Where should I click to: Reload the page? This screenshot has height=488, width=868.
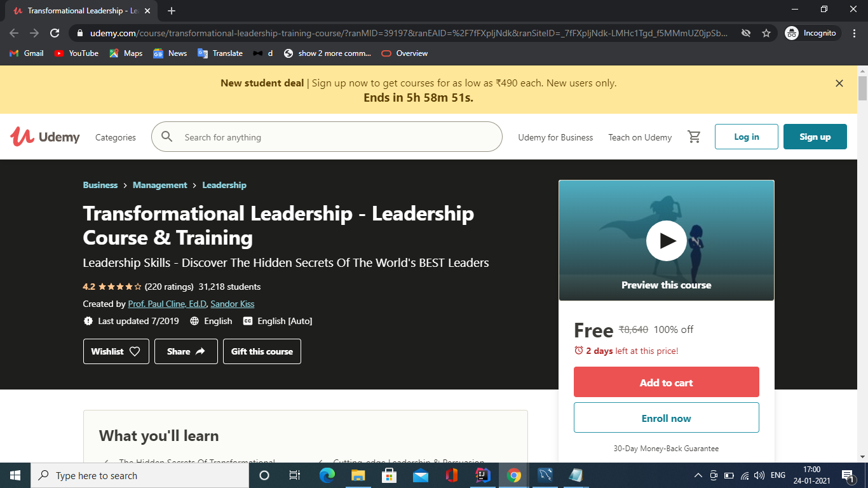[x=55, y=33]
